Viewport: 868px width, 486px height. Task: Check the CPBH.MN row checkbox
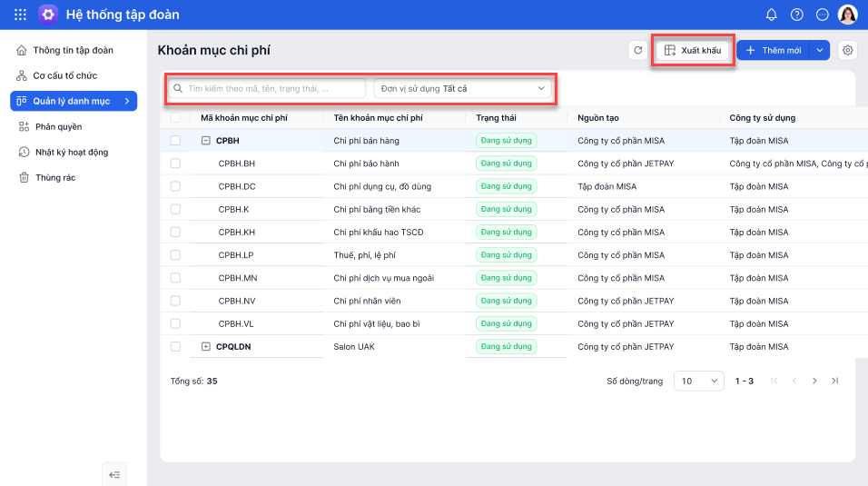[175, 278]
